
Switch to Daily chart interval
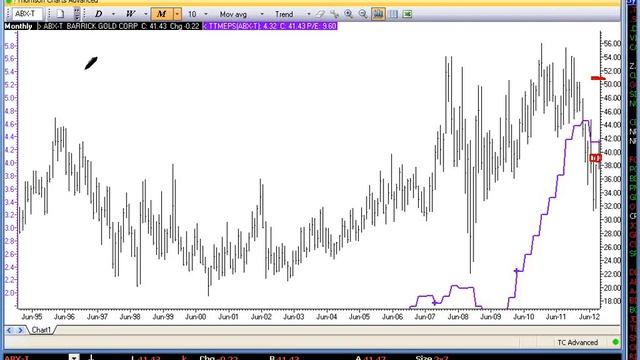[98, 14]
